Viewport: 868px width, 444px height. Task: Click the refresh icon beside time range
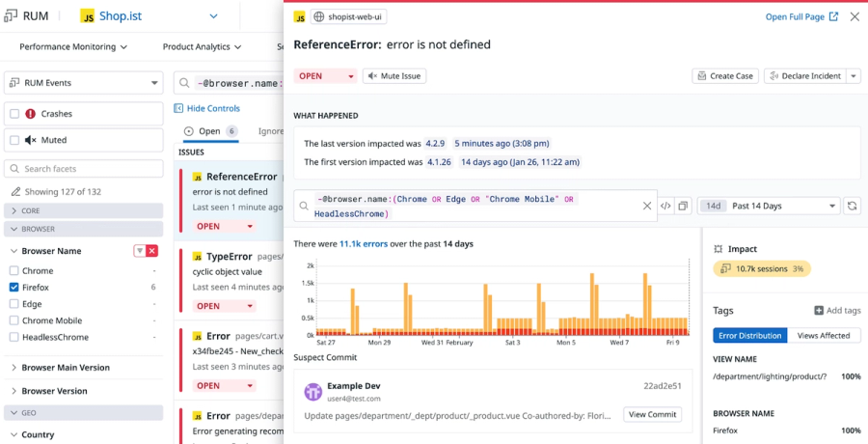coord(852,207)
